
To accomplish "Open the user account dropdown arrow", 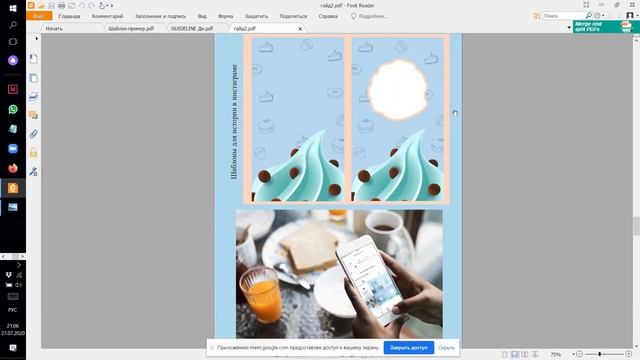I will pyautogui.click(x=637, y=16).
